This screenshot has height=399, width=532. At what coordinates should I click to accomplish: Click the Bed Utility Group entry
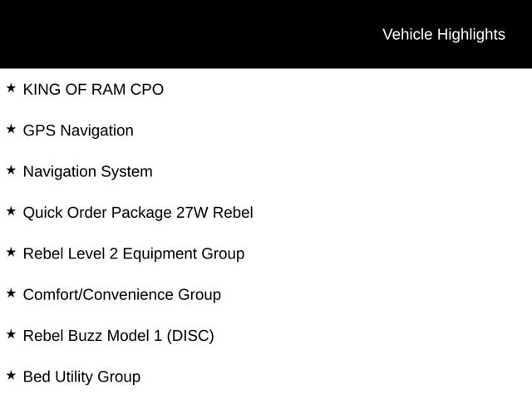(81, 377)
